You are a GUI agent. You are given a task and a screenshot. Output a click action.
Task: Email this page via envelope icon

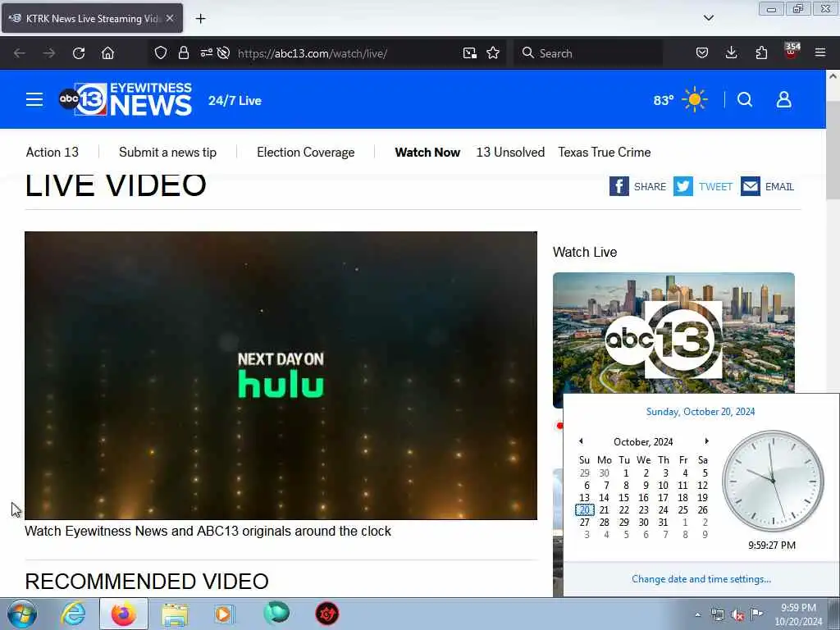point(751,186)
